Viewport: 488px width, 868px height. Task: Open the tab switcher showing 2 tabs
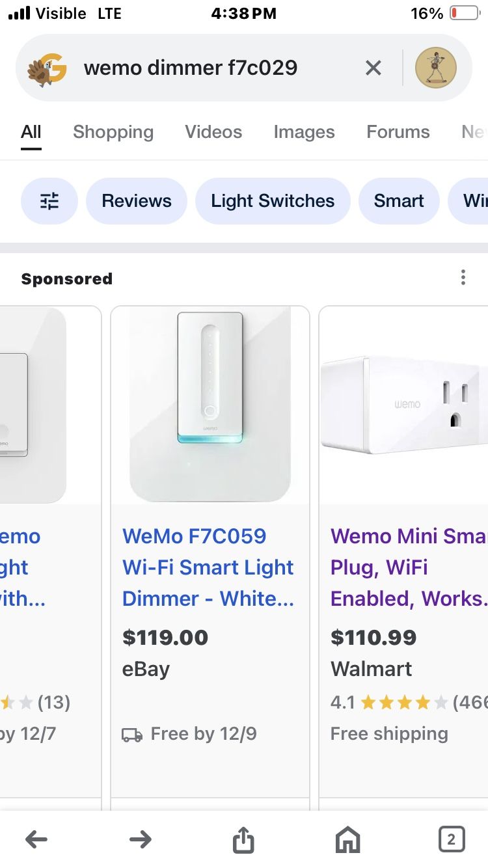pyautogui.click(x=452, y=839)
